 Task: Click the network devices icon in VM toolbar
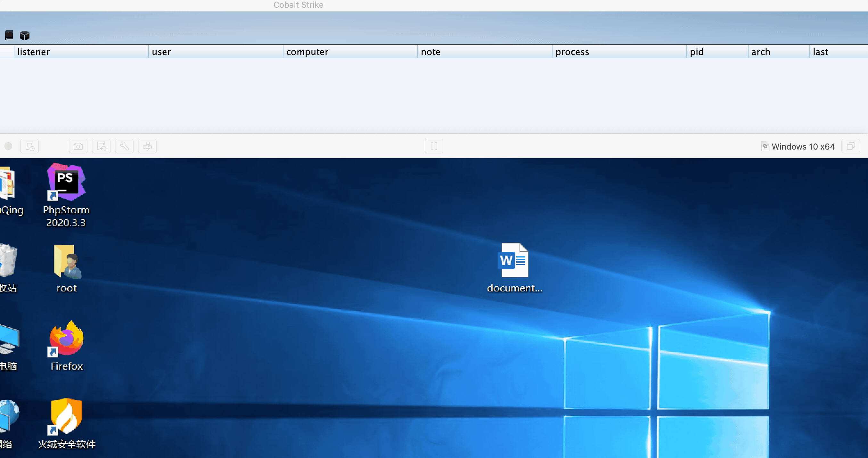147,146
